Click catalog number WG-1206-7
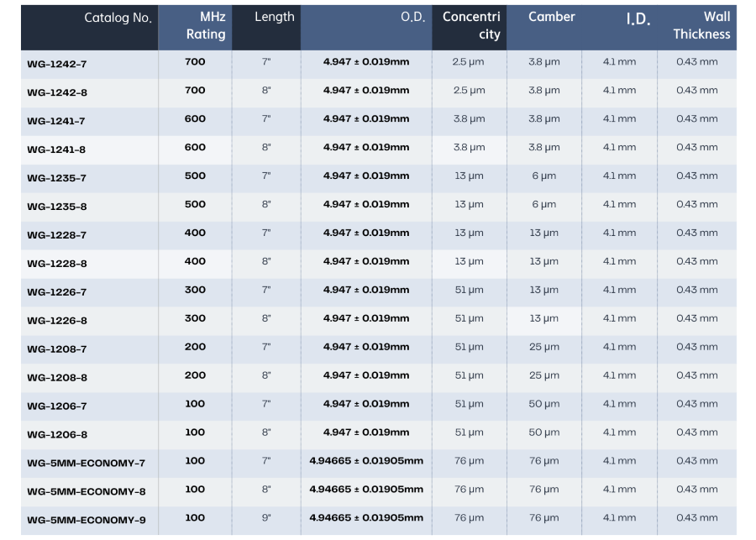 [x=57, y=406]
